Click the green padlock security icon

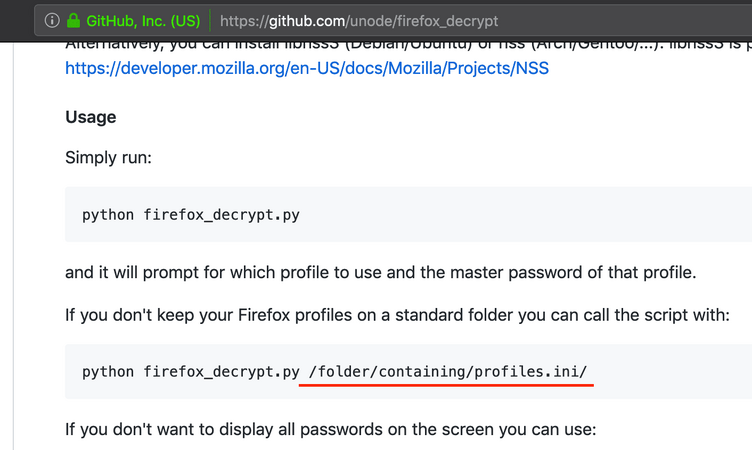[73, 20]
